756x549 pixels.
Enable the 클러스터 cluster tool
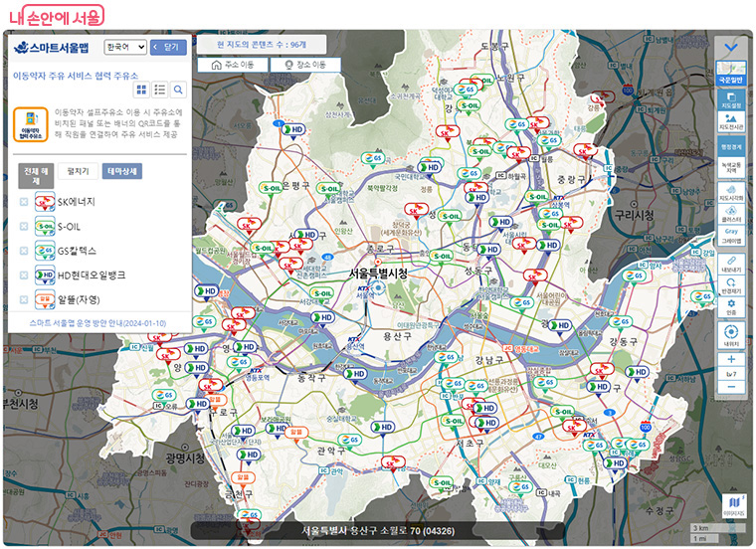pyautogui.click(x=731, y=214)
